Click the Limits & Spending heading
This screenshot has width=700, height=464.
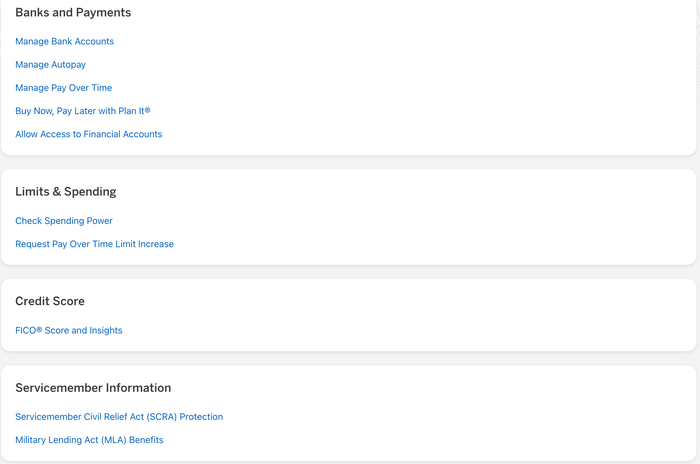pos(66,192)
